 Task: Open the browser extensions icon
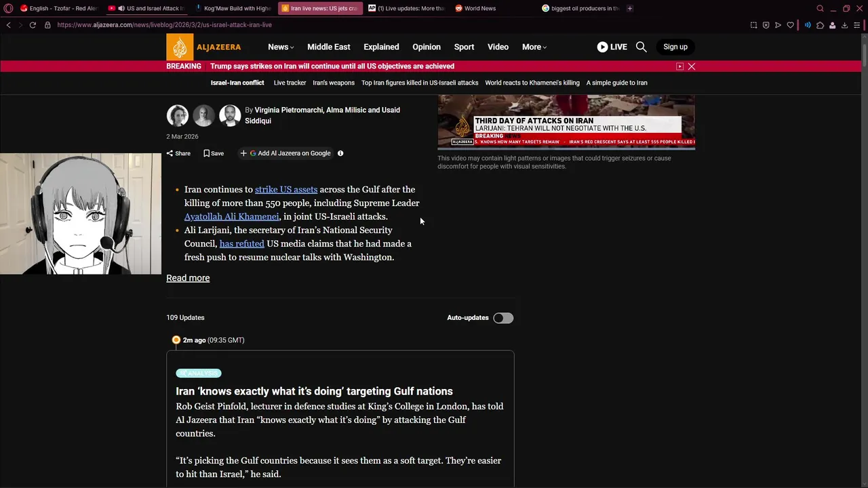(820, 25)
